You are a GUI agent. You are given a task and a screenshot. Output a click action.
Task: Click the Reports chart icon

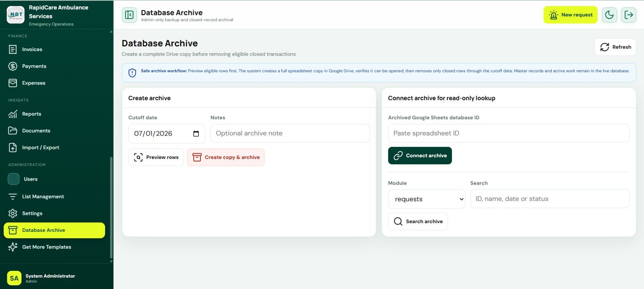coord(13,114)
